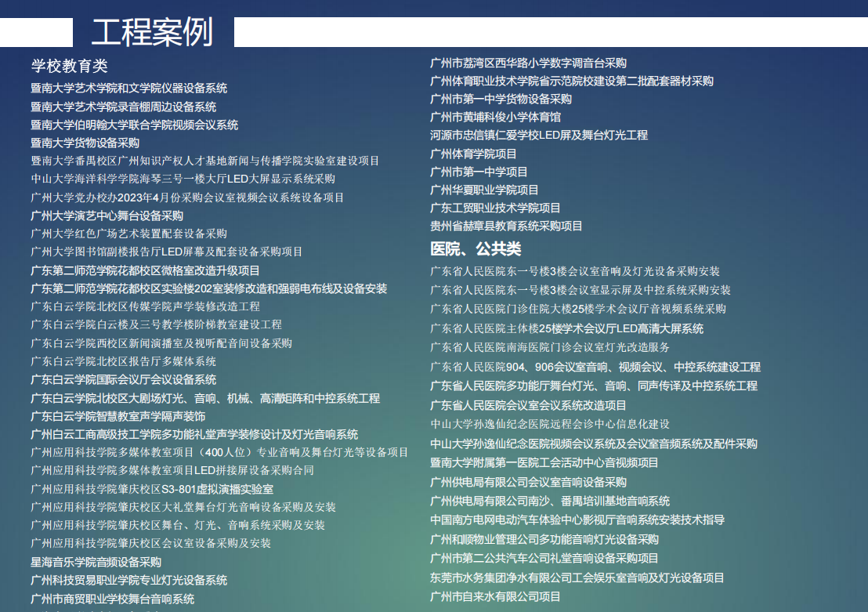Image resolution: width=868 pixels, height=612 pixels.
Task: Select the "广州体育学院项目" line
Action: (474, 154)
